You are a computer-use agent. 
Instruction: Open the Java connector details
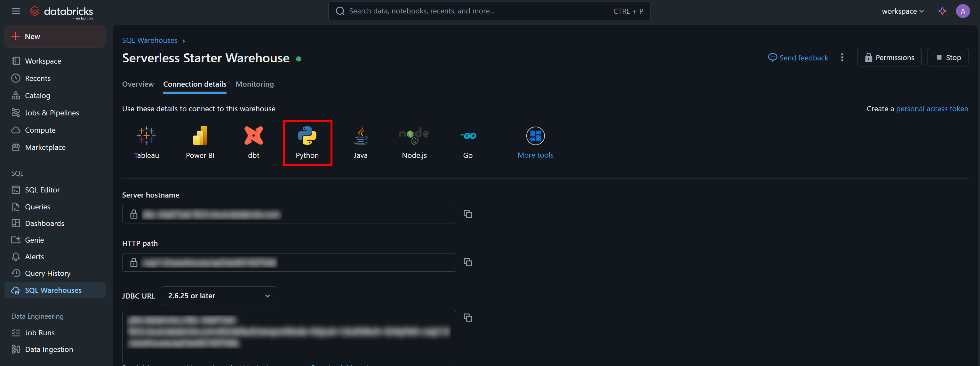pyautogui.click(x=360, y=143)
